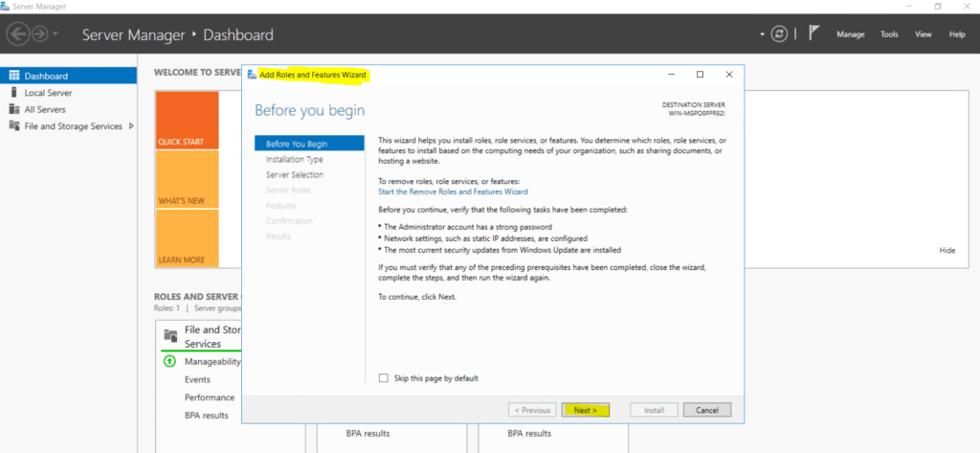Hide the welcome tile panel
Viewport: 980px width, 453px height.
[947, 250]
